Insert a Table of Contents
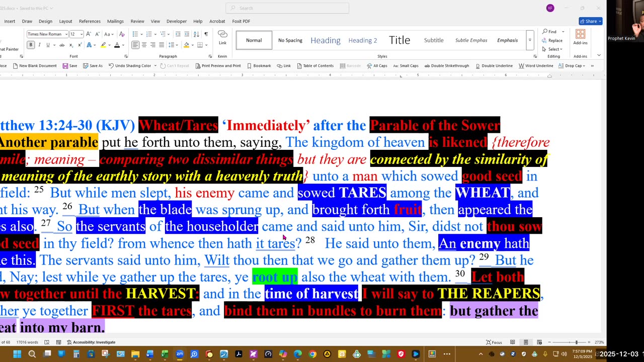 pyautogui.click(x=315, y=66)
